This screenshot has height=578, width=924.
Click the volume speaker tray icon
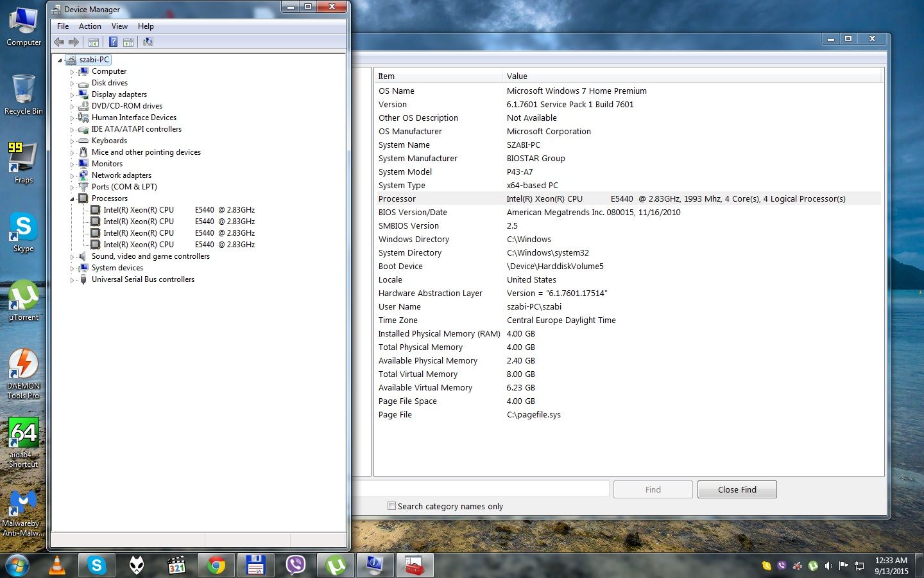tap(828, 566)
